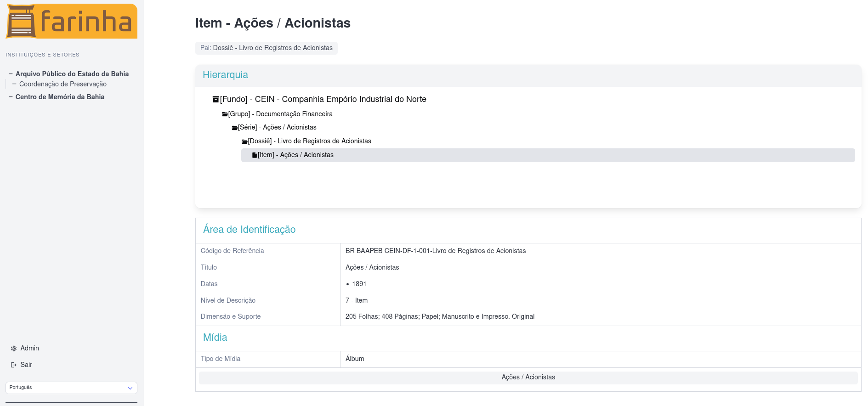Open the Fundo CEIN hierarchy entry
This screenshot has height=406, width=868.
point(323,99)
